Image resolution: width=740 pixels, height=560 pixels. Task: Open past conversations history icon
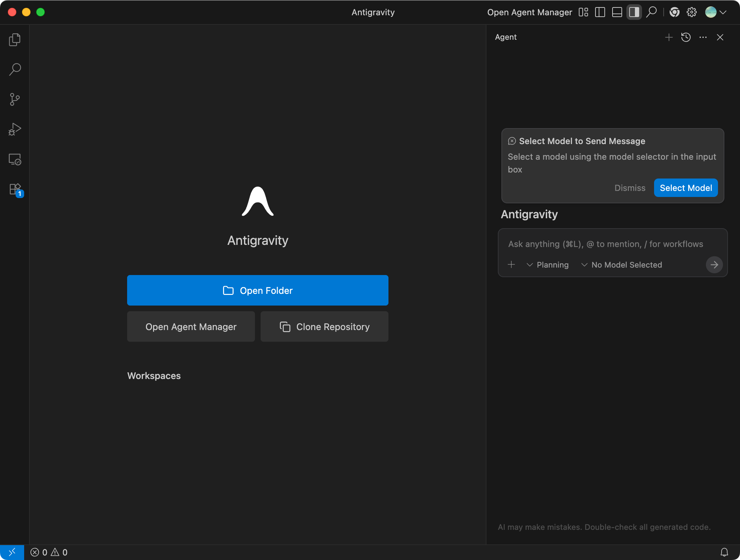point(686,37)
